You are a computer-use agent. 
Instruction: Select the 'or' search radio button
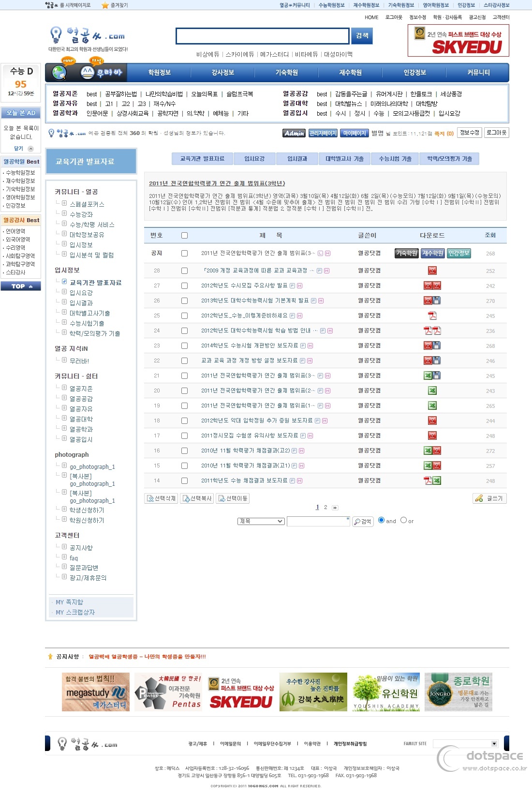pyautogui.click(x=403, y=520)
